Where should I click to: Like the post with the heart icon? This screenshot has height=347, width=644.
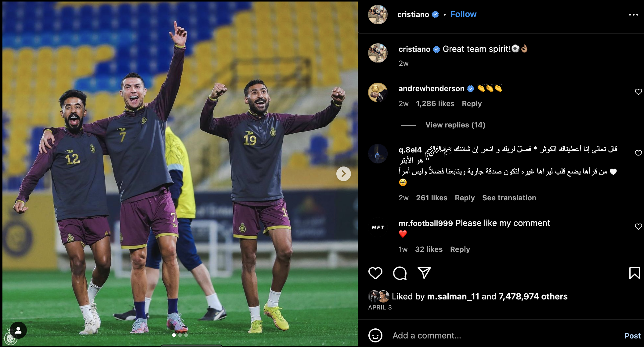375,273
